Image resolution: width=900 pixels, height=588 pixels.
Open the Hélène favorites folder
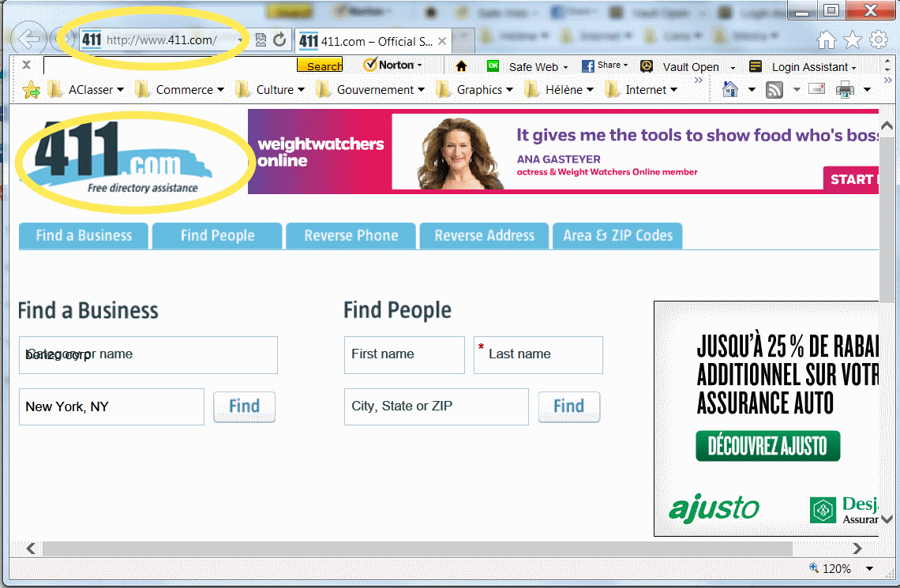pos(559,89)
